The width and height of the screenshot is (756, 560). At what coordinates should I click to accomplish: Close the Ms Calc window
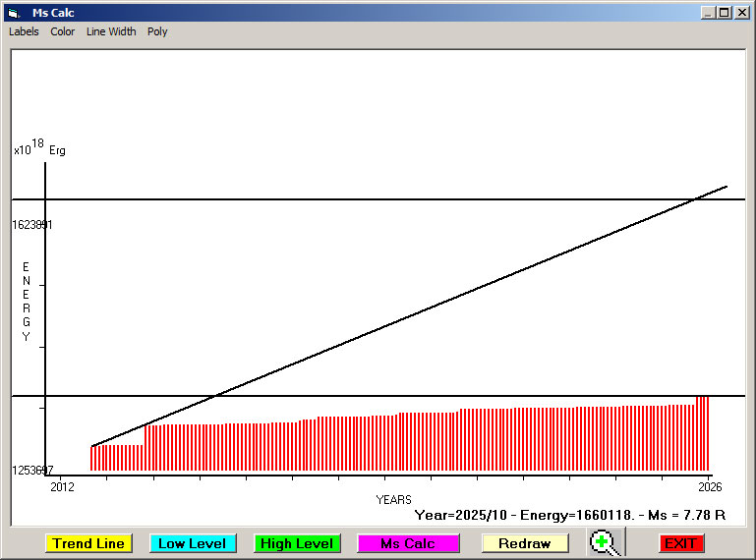[x=741, y=13]
